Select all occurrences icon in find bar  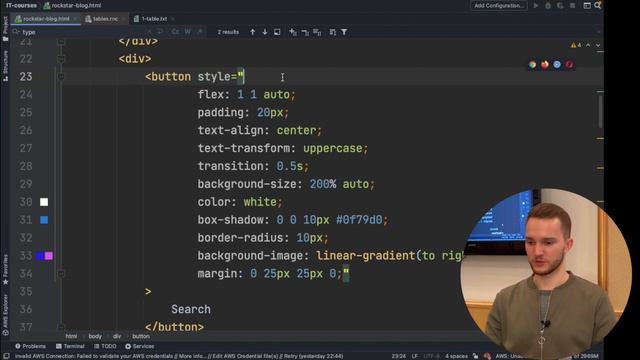317,32
